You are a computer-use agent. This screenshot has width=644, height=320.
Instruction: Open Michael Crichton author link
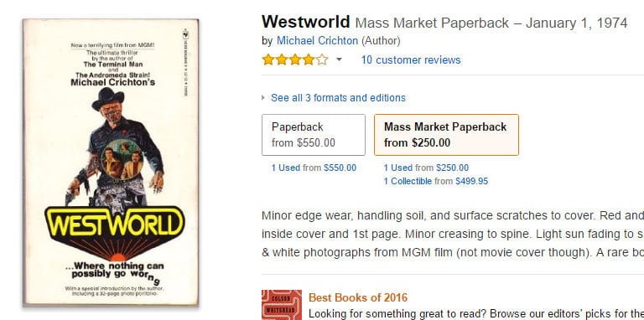click(317, 40)
